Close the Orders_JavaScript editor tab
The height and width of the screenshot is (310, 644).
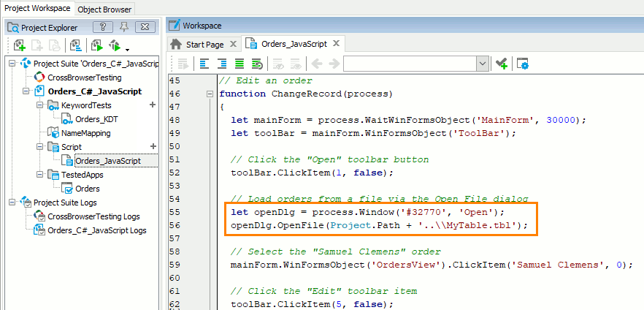336,44
